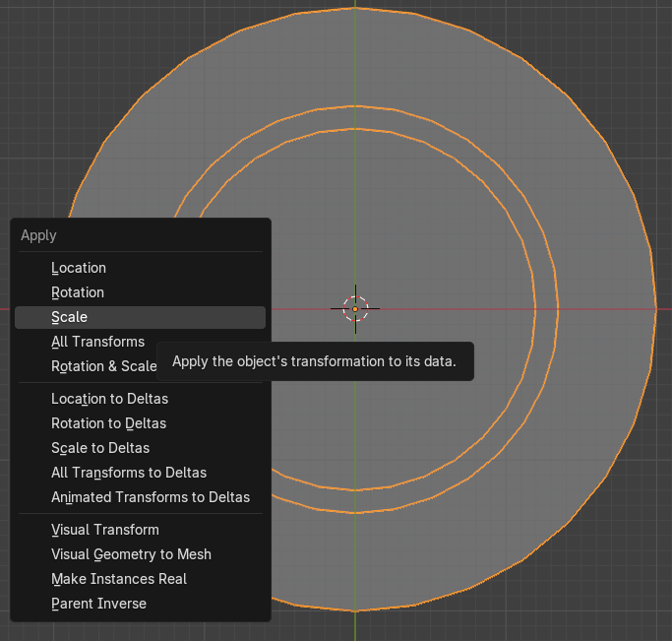
Task: Choose Make Instances Real
Action: pyautogui.click(x=119, y=579)
